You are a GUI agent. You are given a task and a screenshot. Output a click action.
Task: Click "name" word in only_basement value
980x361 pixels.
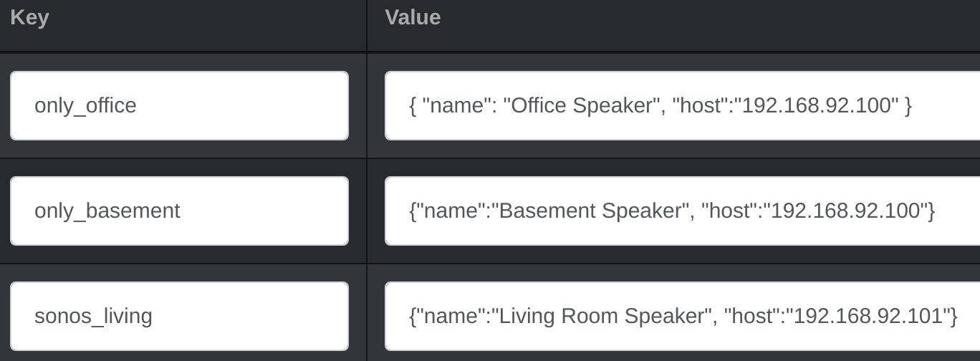coord(450,211)
